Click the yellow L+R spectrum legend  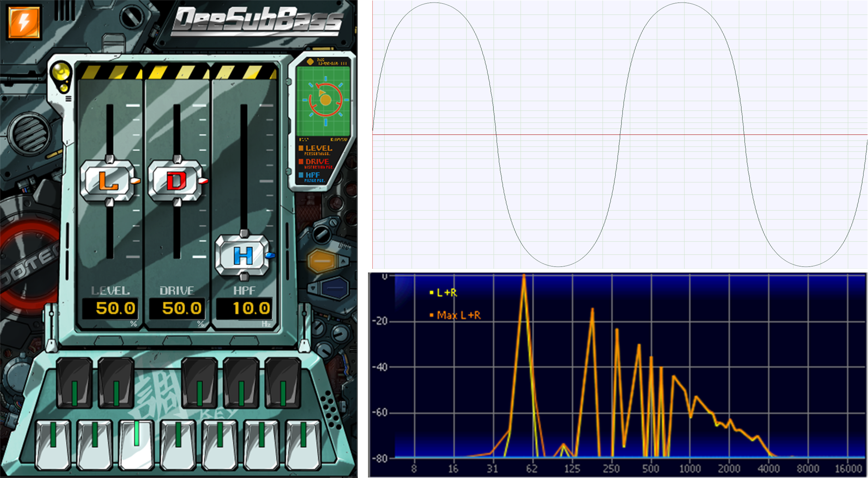point(443,293)
